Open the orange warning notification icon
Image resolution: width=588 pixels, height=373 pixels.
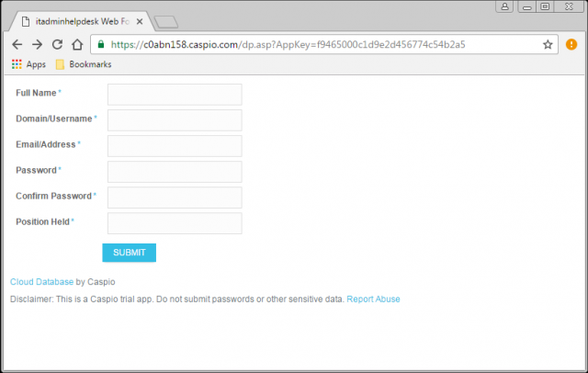[571, 44]
